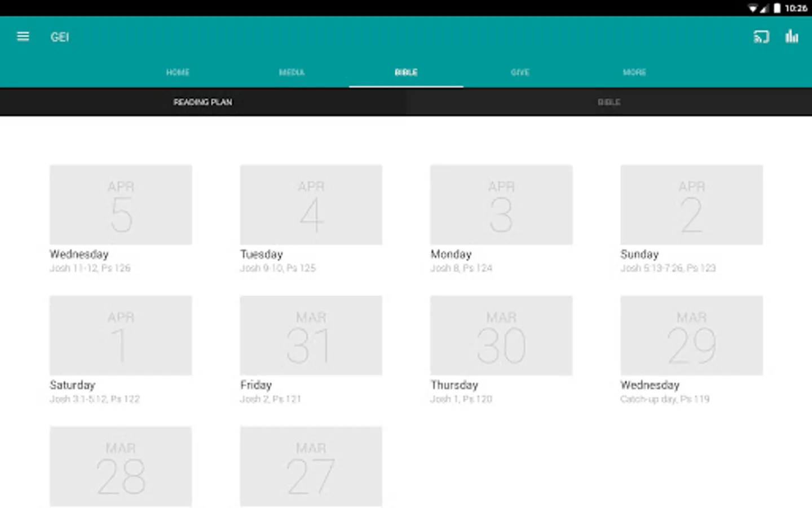Image resolution: width=812 pixels, height=508 pixels.
Task: Tap the Wednesday label under APR 5
Action: coord(80,255)
